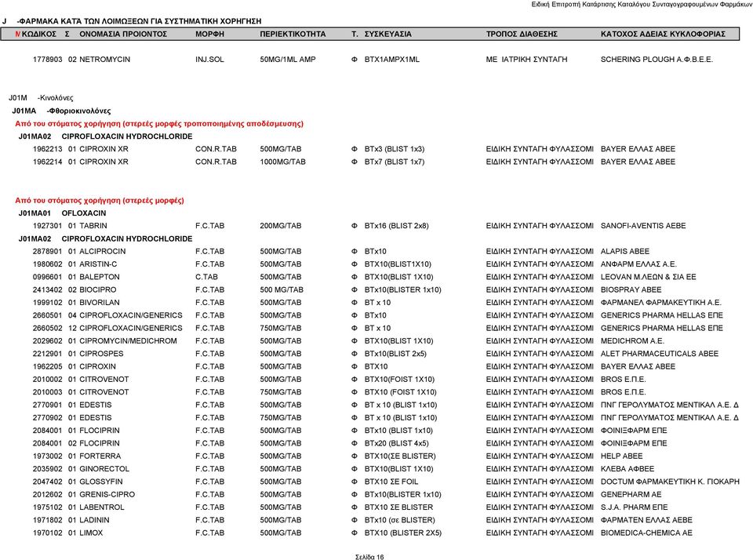Select the ALCIPROCIN product name
This screenshot has width=753, height=560.
[x=102, y=251]
